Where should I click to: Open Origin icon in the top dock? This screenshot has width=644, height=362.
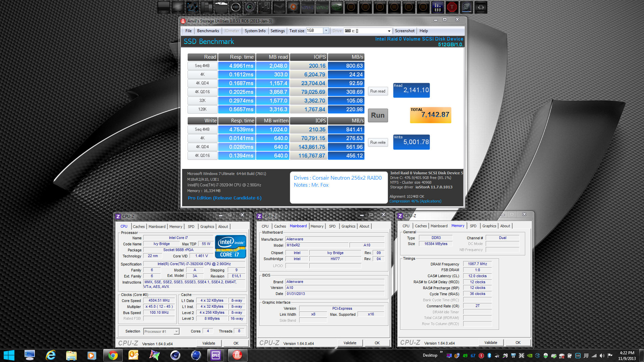pyautogui.click(x=293, y=7)
